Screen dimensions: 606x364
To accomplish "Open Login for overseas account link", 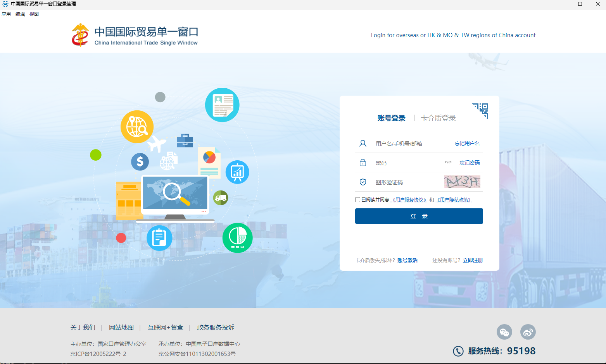I will pyautogui.click(x=453, y=35).
